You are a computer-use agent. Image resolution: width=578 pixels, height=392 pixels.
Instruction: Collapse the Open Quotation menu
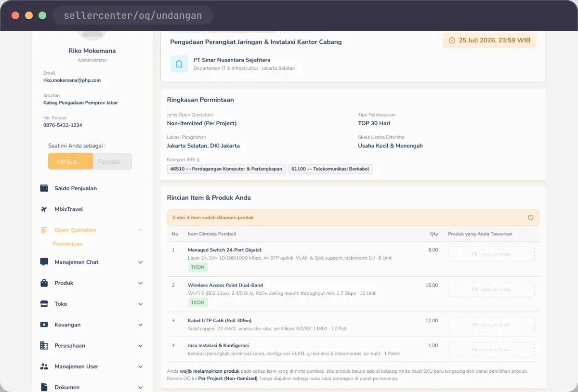pyautogui.click(x=141, y=230)
